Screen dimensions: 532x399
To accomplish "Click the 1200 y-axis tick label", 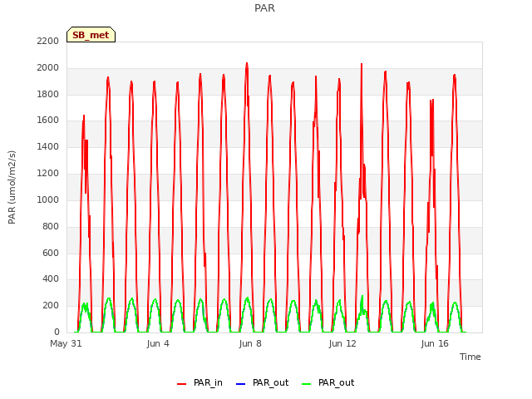I will tap(48, 173).
